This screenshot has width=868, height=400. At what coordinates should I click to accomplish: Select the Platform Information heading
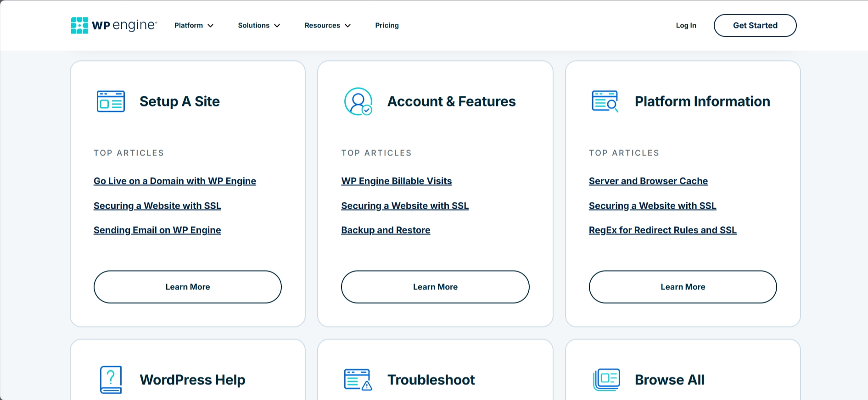[702, 101]
